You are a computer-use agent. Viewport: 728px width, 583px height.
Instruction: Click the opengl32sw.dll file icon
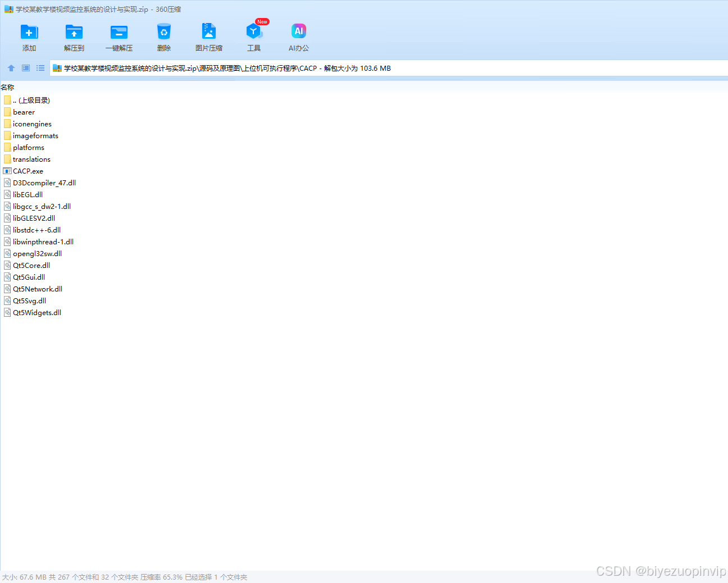tap(7, 253)
